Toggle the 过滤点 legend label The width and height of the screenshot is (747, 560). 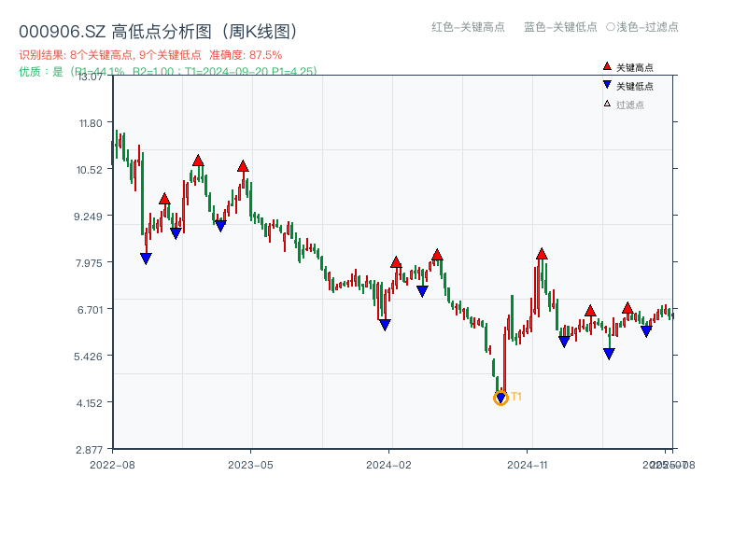tap(630, 105)
